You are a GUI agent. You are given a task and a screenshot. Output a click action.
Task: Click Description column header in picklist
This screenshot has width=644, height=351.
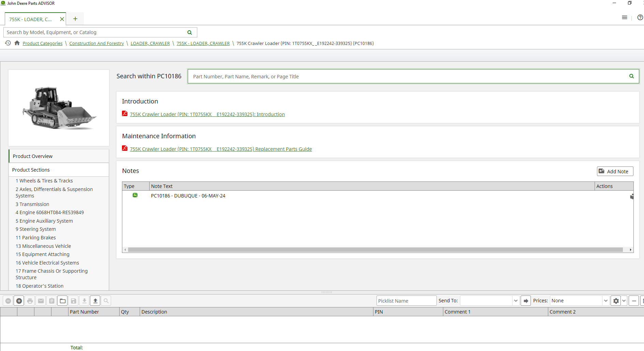tap(256, 312)
